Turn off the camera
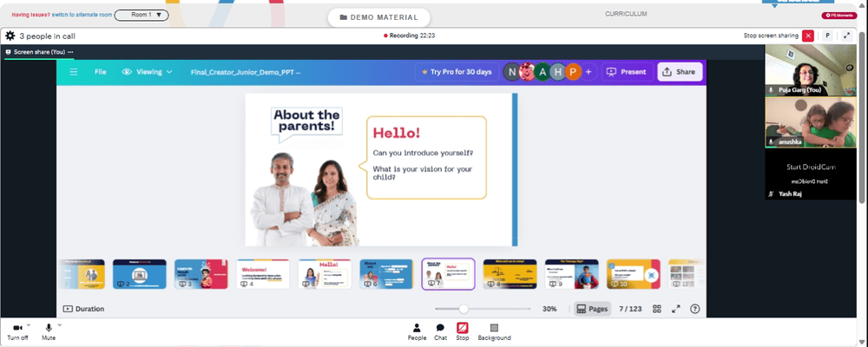The image size is (868, 347). click(x=17, y=331)
